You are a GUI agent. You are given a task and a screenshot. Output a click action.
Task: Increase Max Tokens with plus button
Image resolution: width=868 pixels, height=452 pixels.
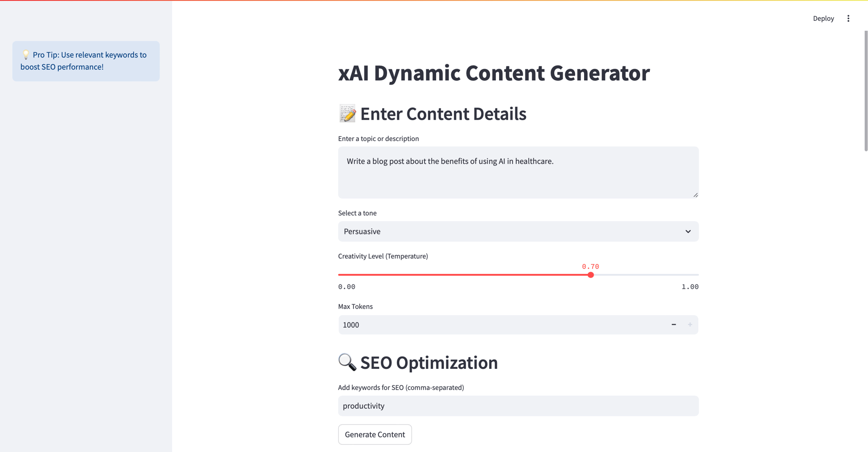pyautogui.click(x=690, y=325)
